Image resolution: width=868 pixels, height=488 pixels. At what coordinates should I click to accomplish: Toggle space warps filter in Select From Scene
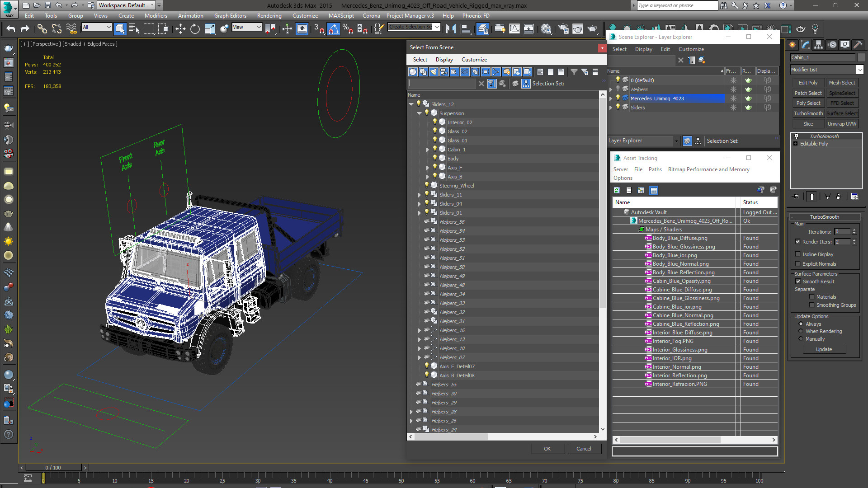click(465, 72)
